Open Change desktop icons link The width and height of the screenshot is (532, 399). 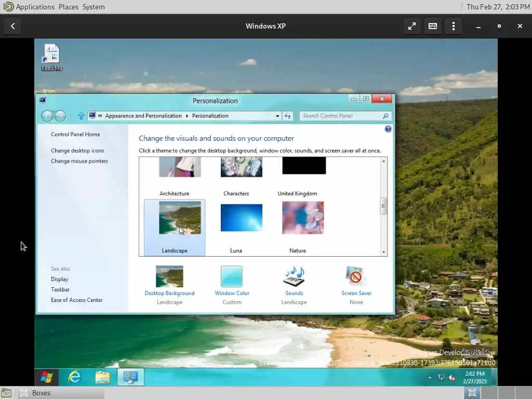point(77,151)
